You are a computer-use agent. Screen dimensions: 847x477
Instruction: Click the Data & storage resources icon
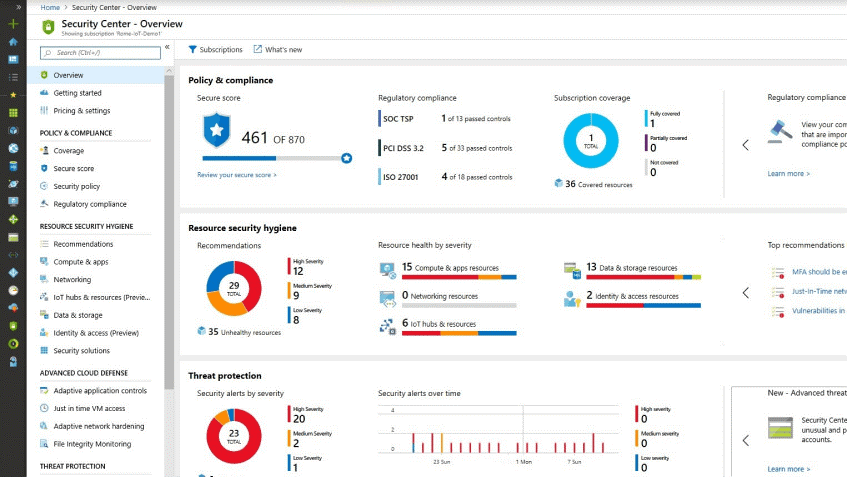coord(572,271)
